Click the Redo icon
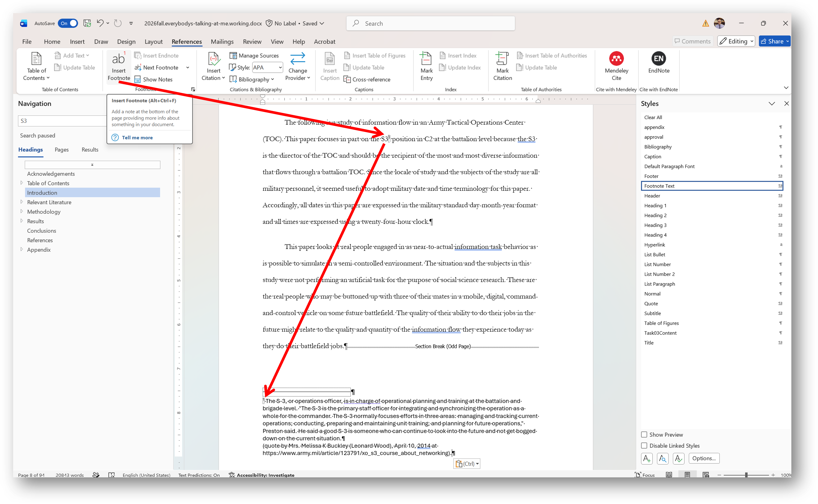Image resolution: width=818 pixels, height=504 pixels. point(118,23)
